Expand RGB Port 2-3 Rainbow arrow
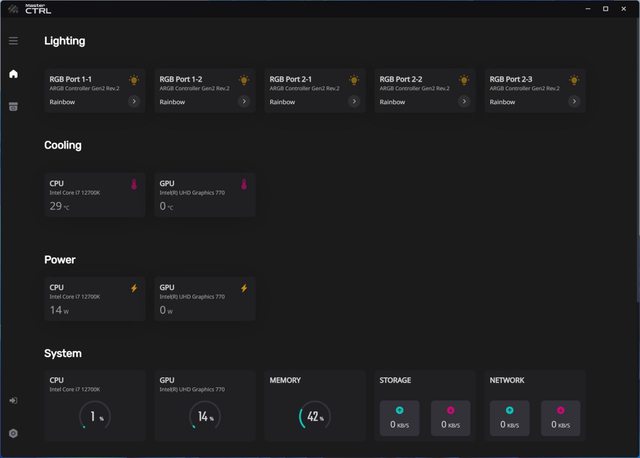This screenshot has height=458, width=640. (574, 101)
